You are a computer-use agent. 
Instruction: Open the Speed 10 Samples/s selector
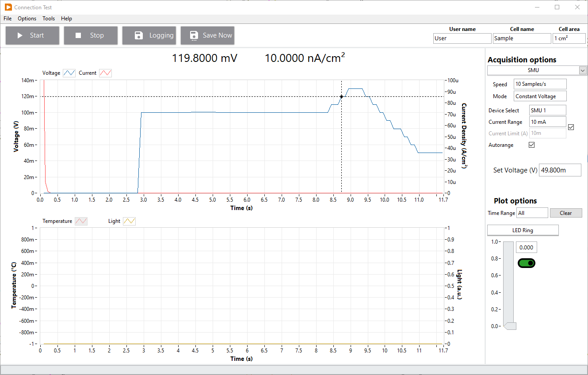540,84
